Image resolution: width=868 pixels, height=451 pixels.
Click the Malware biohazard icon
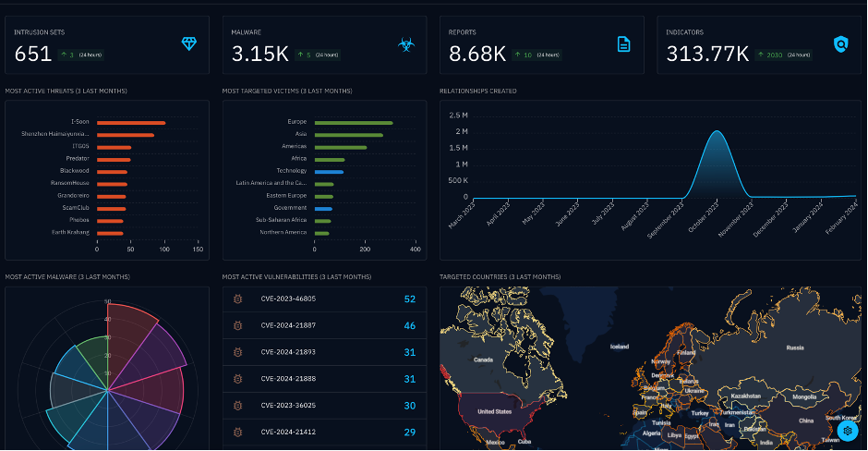tap(406, 43)
